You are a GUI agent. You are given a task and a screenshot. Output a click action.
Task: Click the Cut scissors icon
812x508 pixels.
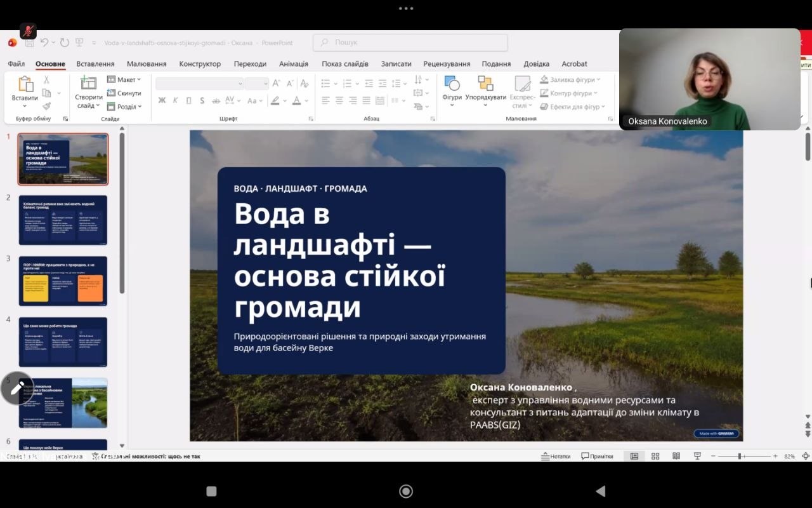46,80
